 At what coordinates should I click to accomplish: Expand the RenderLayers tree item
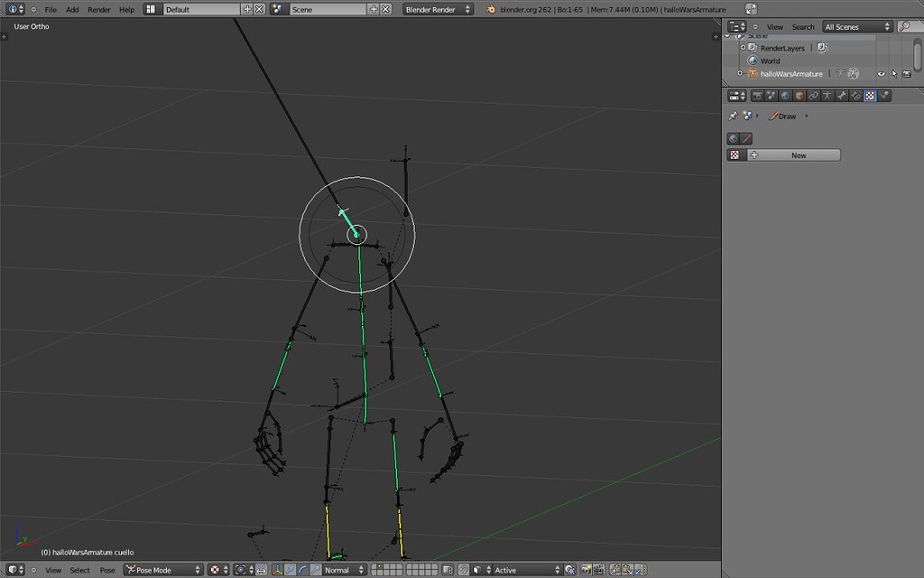744,48
